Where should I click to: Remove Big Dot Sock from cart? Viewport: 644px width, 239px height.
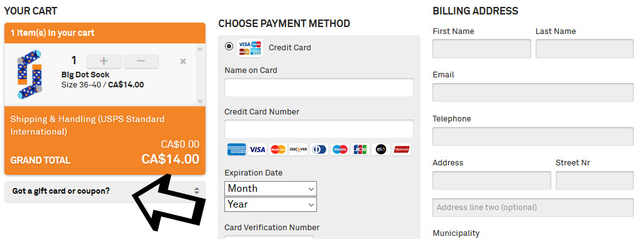183,62
